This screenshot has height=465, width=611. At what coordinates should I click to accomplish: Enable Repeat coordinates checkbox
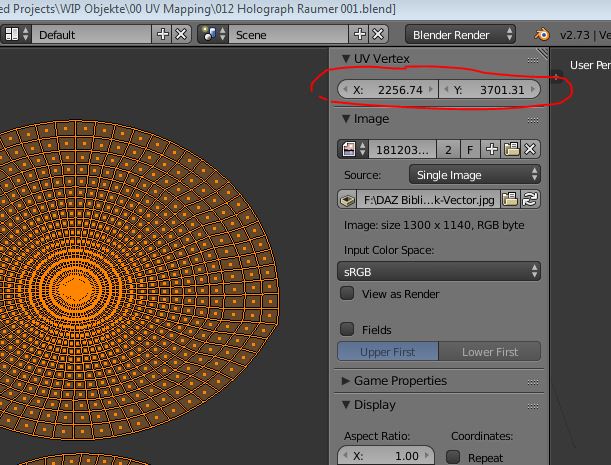(x=453, y=457)
